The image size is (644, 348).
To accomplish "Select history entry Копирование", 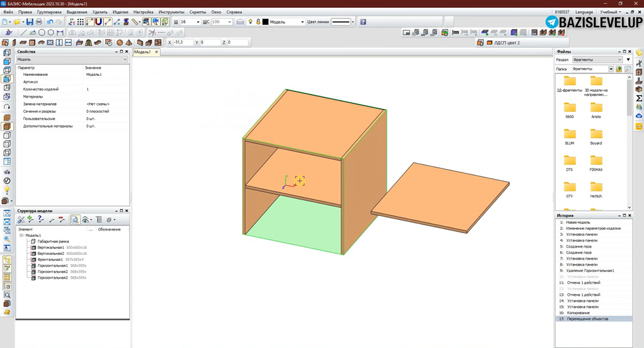I will coord(579,313).
